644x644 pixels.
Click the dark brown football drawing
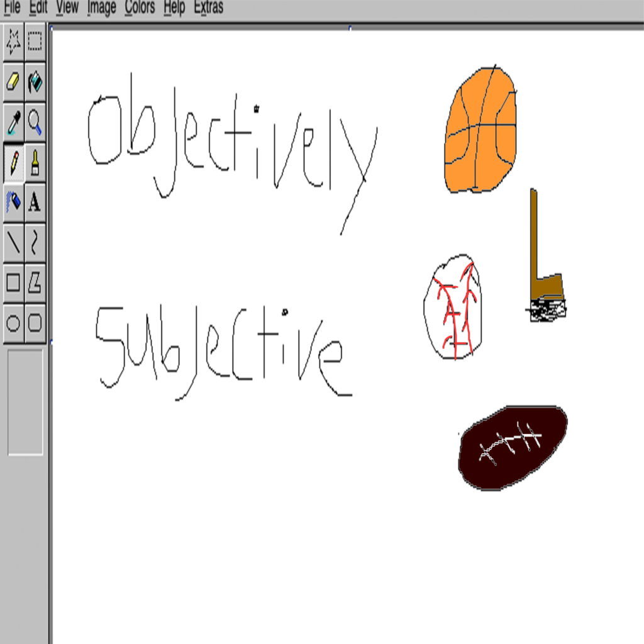click(x=513, y=448)
